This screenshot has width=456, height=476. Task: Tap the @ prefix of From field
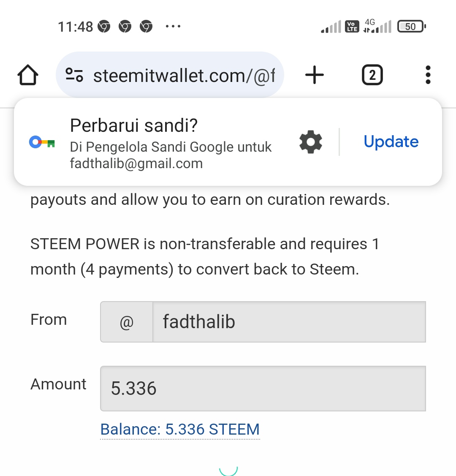pyautogui.click(x=127, y=322)
